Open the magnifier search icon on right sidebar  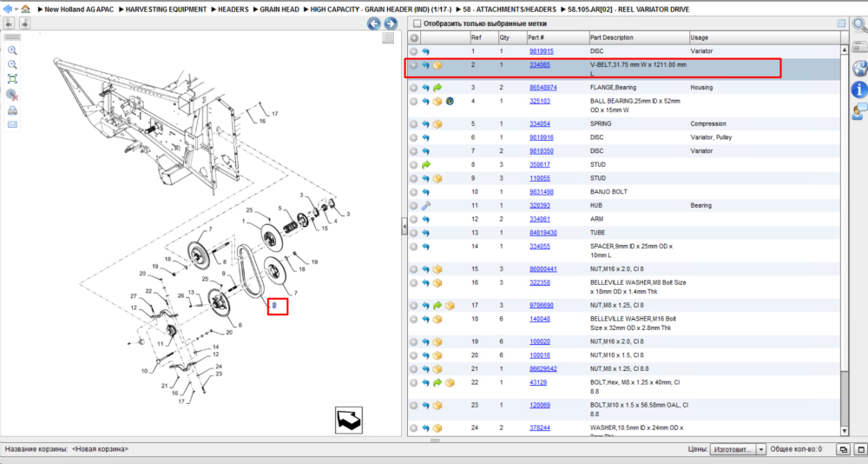click(x=859, y=25)
